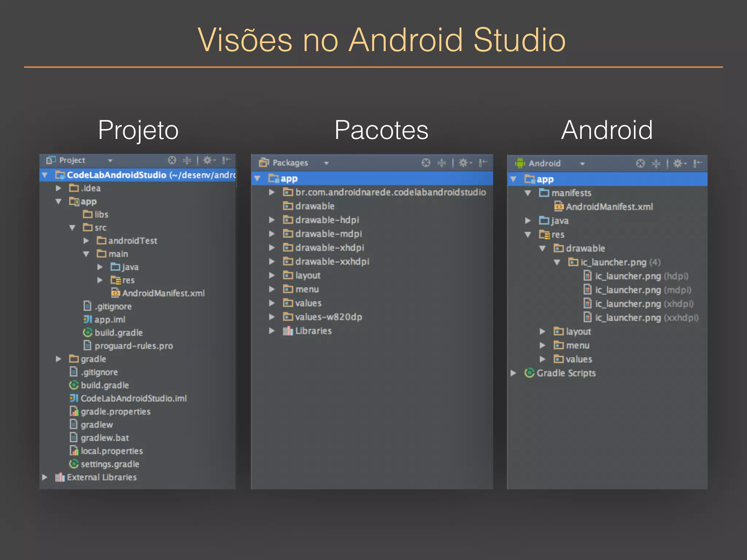Click hide icon in Packages panel
Image resolution: width=747 pixels, height=560 pixels.
pos(483,163)
